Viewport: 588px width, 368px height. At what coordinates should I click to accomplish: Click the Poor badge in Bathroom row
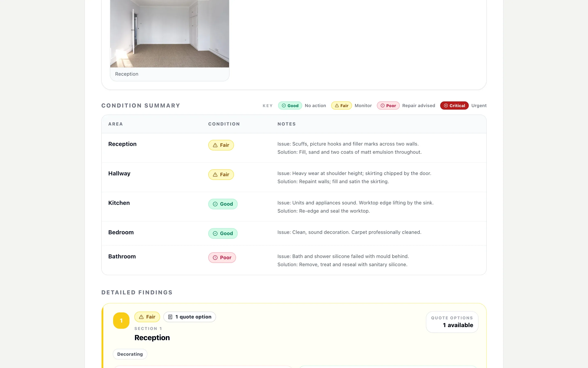point(222,258)
